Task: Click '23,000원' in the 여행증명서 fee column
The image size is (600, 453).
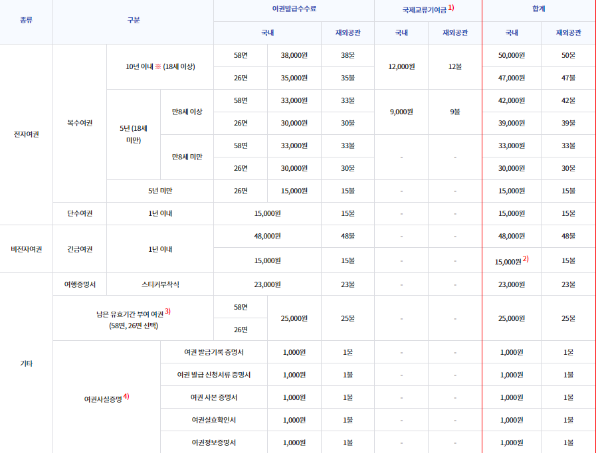Action: (267, 285)
